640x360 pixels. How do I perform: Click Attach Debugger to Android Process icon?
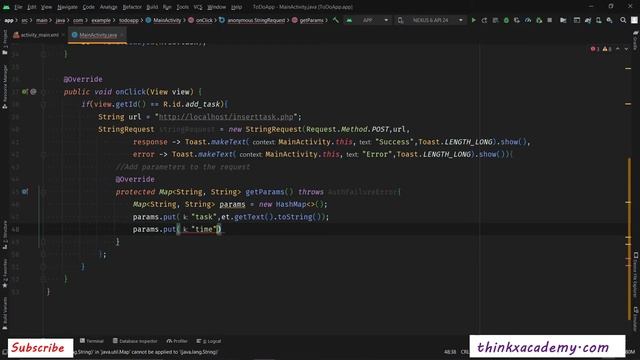pyautogui.click(x=539, y=20)
